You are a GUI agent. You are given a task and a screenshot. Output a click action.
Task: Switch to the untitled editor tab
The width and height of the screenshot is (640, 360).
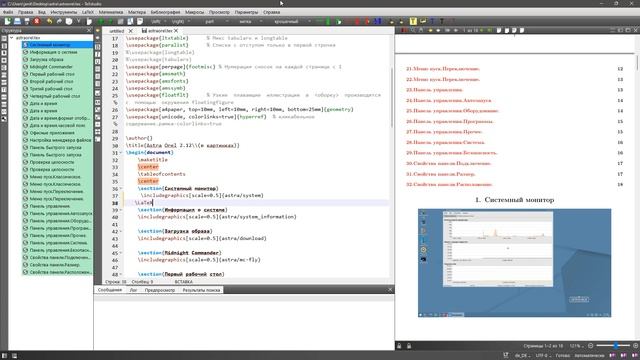pyautogui.click(x=116, y=31)
